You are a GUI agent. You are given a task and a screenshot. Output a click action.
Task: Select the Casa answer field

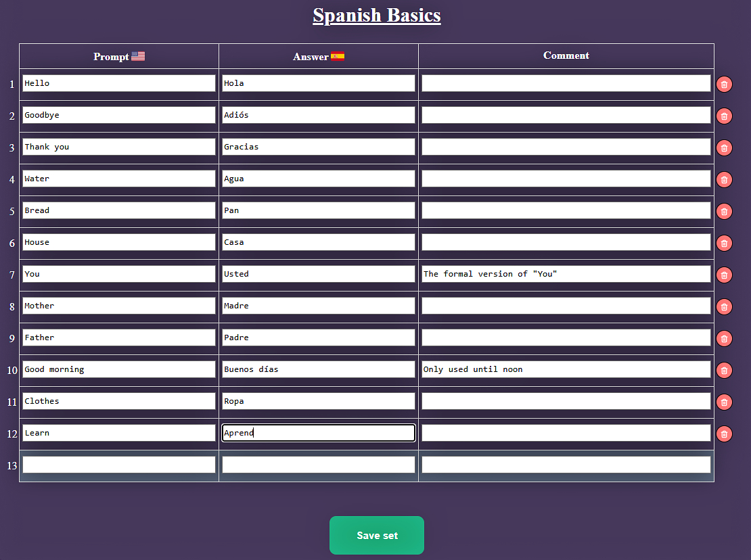point(319,242)
